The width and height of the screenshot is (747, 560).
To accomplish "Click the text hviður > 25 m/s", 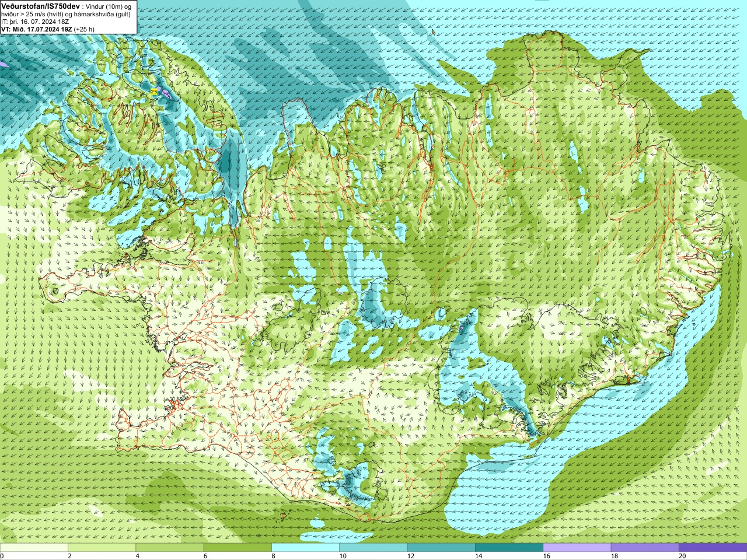I will pos(25,14).
